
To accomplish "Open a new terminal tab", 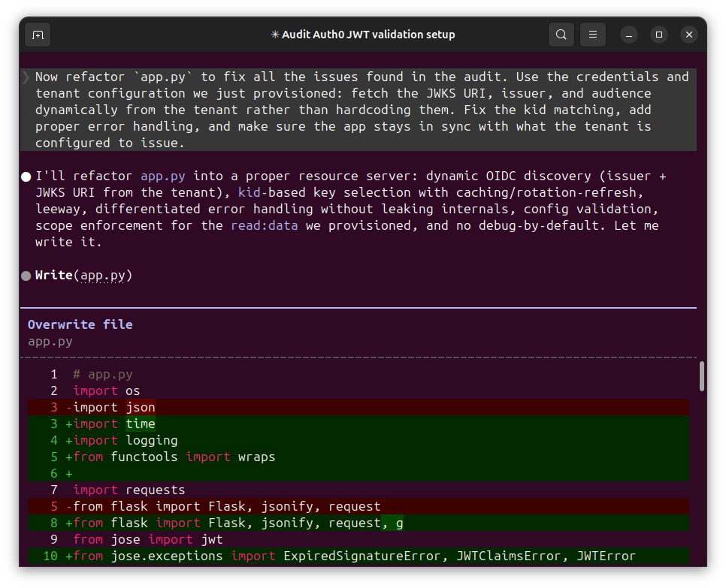I will pos(38,35).
